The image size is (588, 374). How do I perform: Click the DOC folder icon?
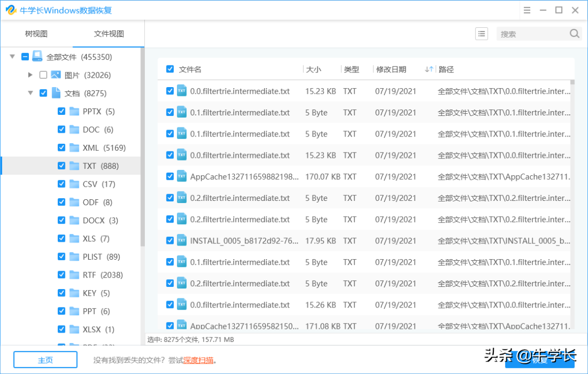[x=74, y=130]
